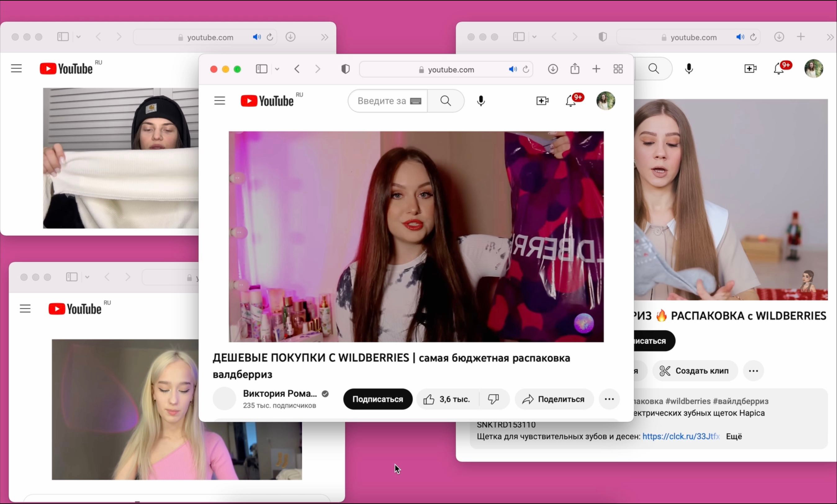This screenshot has height=504, width=837.
Task: Open Share menu in front window
Action: [575, 69]
